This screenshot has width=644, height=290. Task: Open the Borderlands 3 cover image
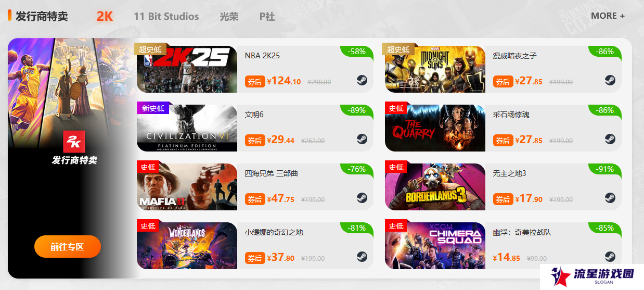[435, 187]
